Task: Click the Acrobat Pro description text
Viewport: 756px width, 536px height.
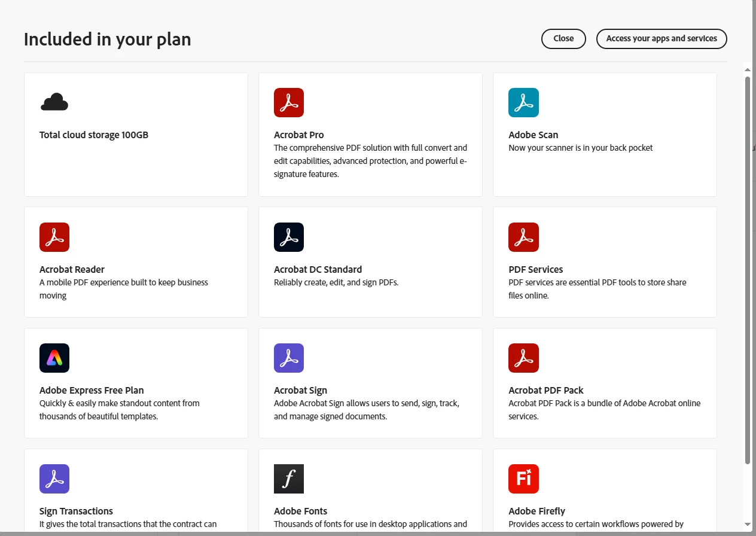Action: [x=371, y=161]
